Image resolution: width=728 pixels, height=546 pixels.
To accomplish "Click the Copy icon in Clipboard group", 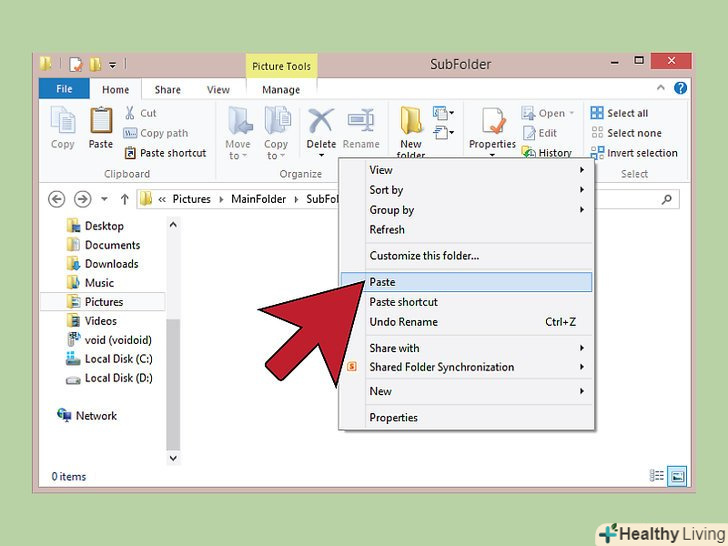I will pyautogui.click(x=63, y=121).
